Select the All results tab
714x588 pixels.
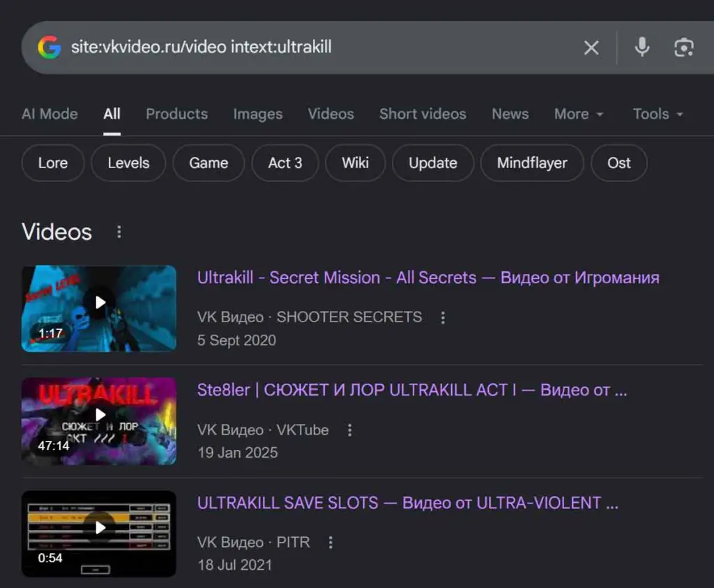112,114
